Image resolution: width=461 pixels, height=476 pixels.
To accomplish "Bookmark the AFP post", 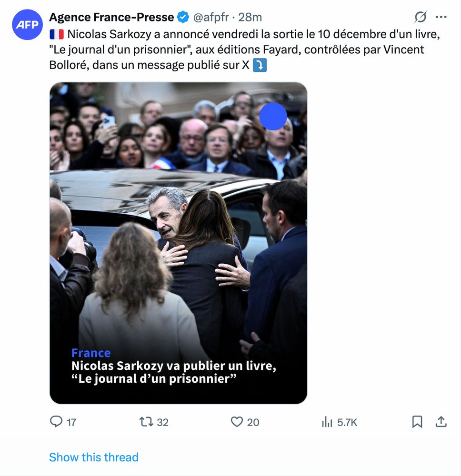I will click(418, 422).
